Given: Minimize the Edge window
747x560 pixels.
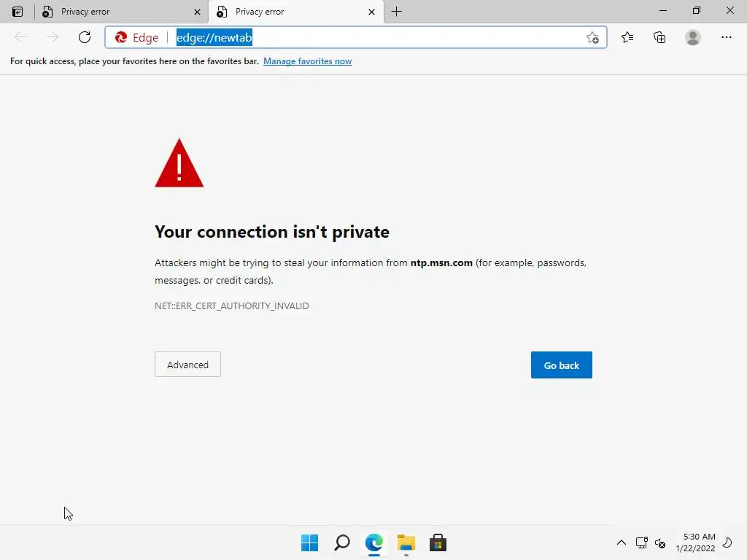Looking at the screenshot, I should (x=662, y=10).
